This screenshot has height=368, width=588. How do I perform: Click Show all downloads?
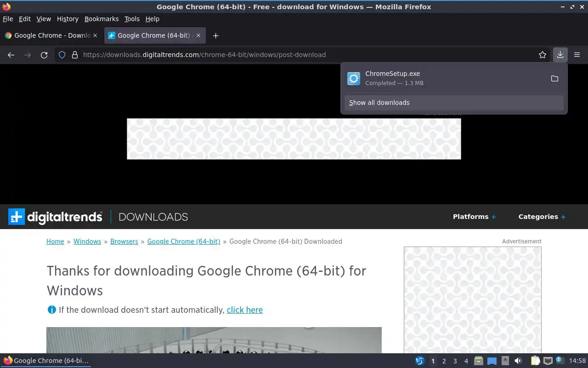pyautogui.click(x=454, y=103)
